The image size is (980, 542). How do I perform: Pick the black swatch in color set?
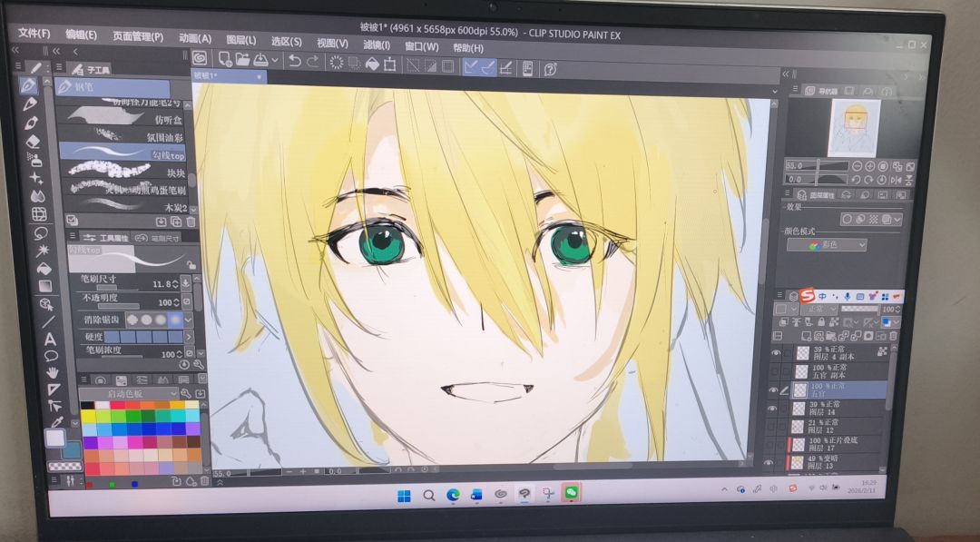pos(87,405)
